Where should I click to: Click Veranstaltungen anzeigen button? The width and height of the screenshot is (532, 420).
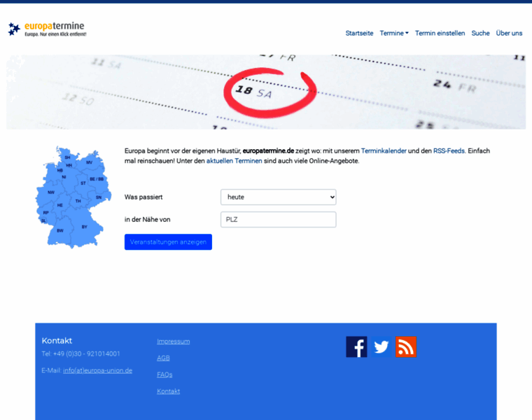(168, 242)
